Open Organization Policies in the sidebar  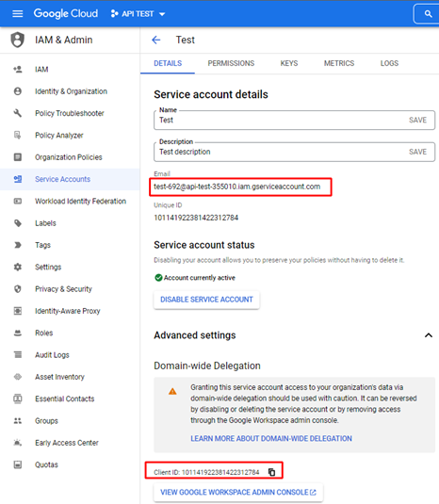tap(70, 157)
